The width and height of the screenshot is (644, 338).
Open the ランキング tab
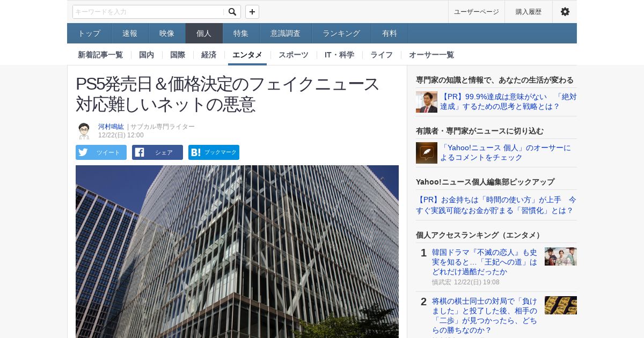(341, 33)
